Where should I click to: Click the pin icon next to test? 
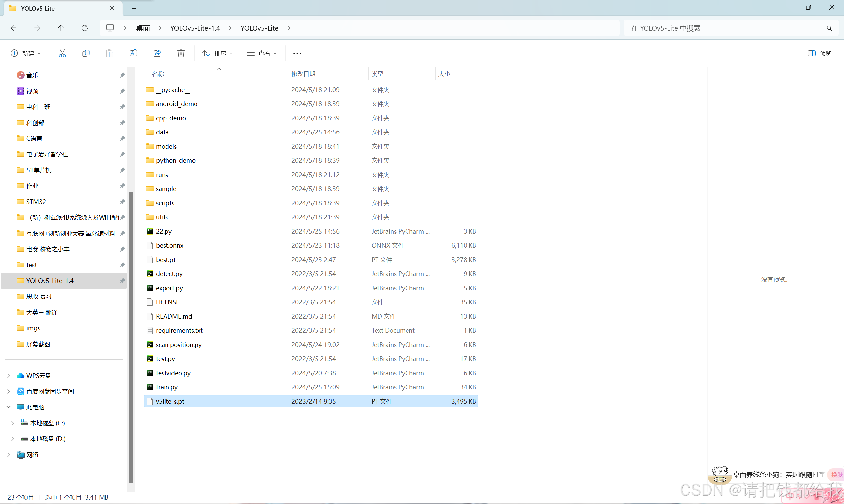[x=122, y=265]
